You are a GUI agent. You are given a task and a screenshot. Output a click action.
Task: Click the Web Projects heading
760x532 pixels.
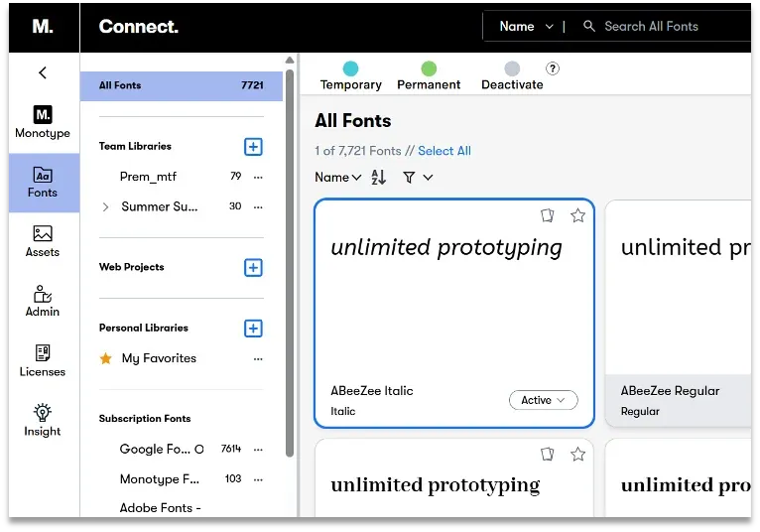click(131, 267)
